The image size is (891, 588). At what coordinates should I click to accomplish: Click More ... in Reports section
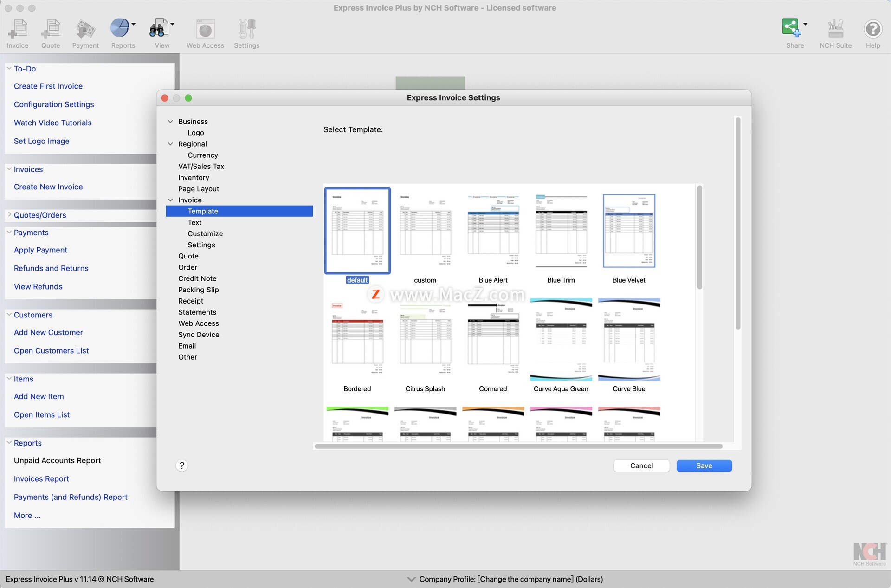point(27,515)
